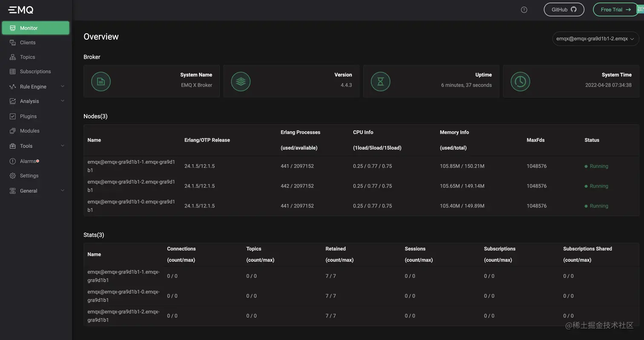Click the System Name document icon
This screenshot has height=340, width=644.
[x=101, y=81]
